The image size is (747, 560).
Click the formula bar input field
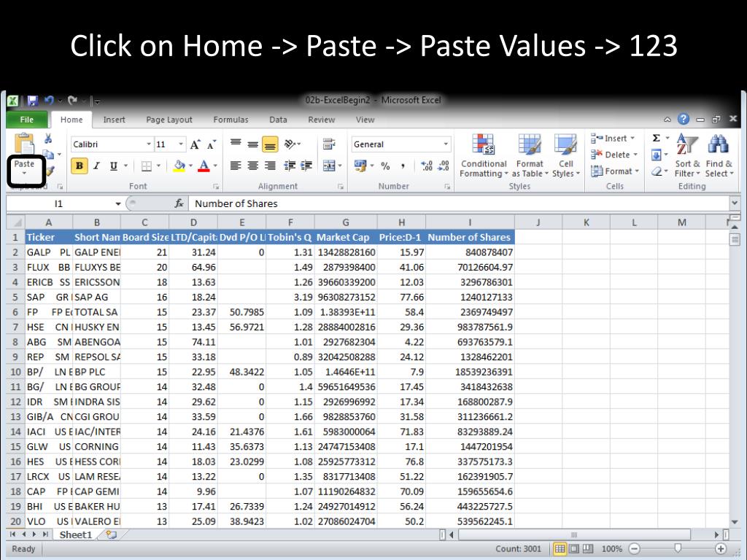tap(458, 204)
